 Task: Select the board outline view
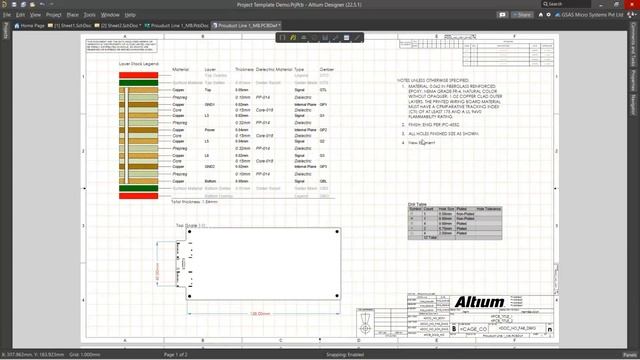(263, 264)
